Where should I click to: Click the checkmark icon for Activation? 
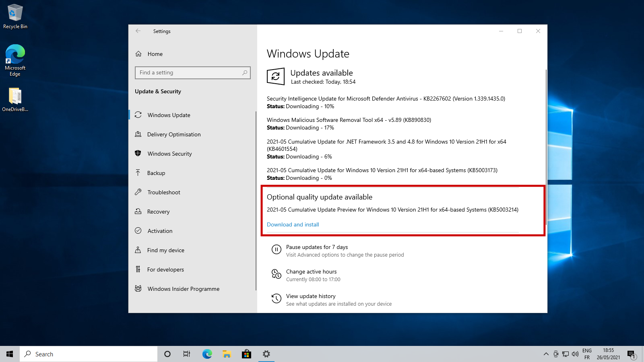138,230
